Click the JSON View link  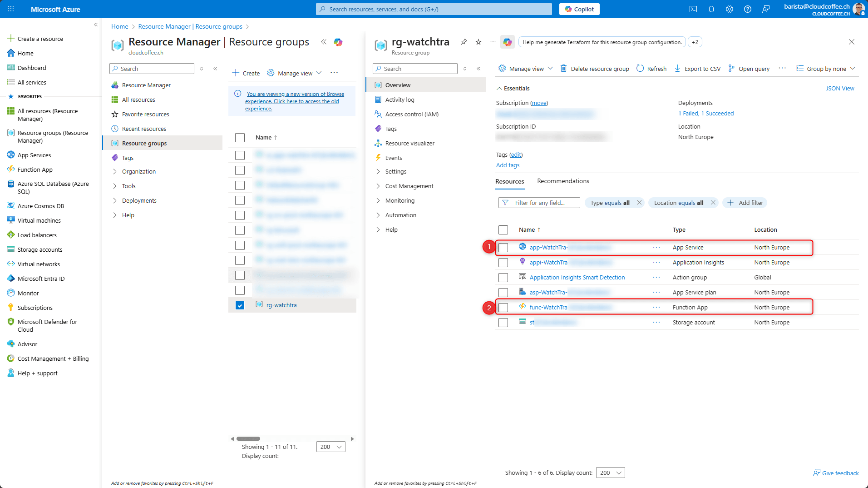point(839,88)
